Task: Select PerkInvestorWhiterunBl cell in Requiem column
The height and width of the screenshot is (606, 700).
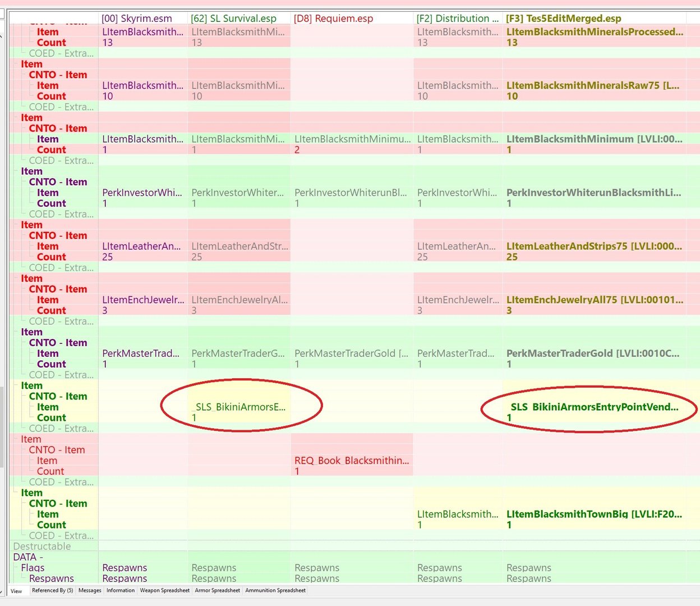Action: tap(352, 192)
